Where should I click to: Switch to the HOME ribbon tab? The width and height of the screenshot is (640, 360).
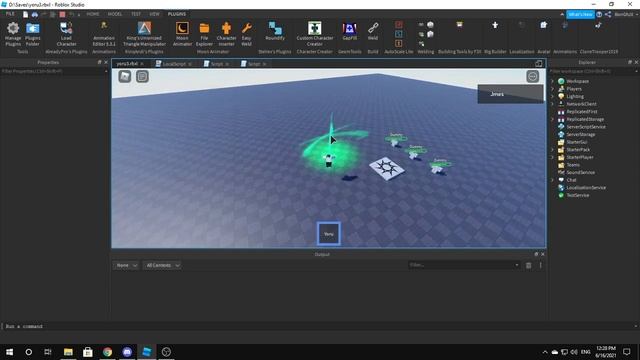(93, 14)
